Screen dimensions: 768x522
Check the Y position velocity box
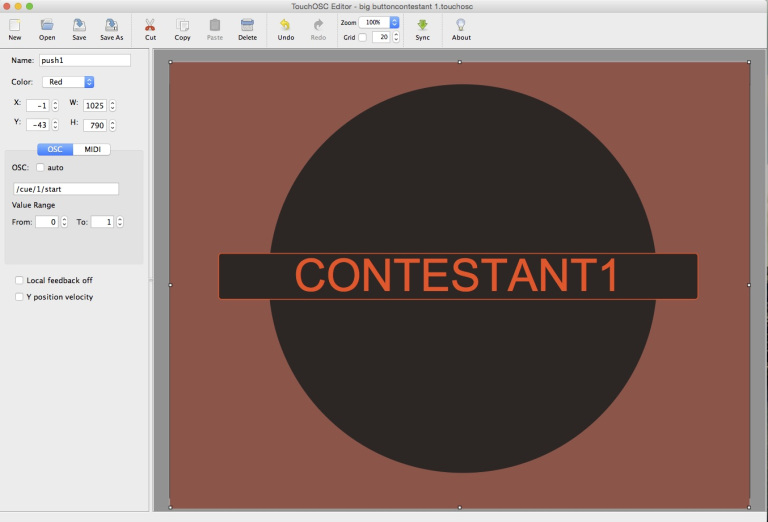pyautogui.click(x=20, y=297)
